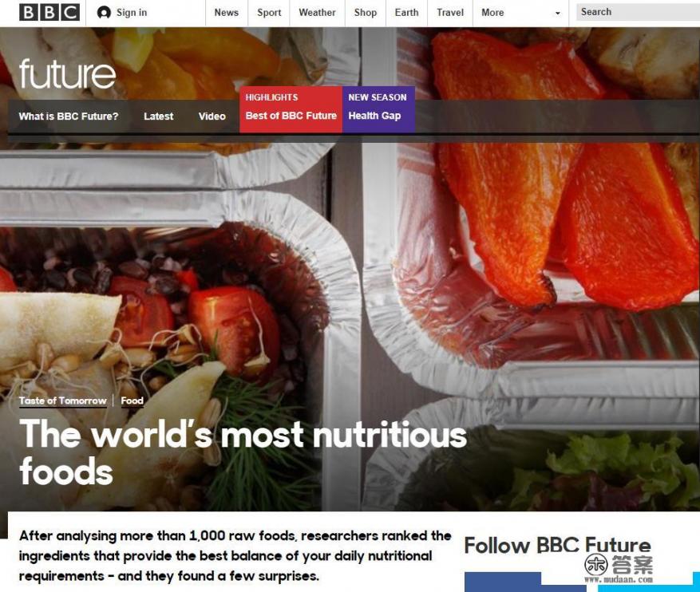Go to the Sport section
This screenshot has width=700, height=592.
click(x=269, y=13)
